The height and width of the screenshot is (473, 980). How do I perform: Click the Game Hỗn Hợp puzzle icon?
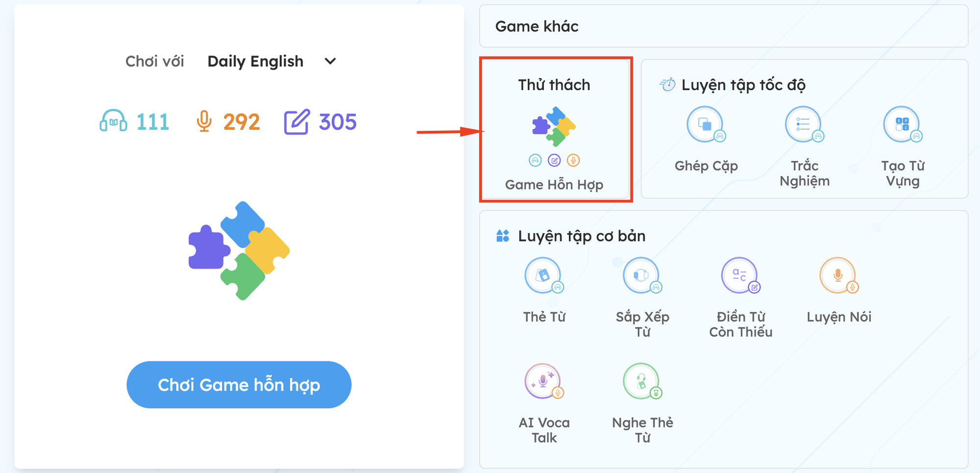[x=554, y=126]
